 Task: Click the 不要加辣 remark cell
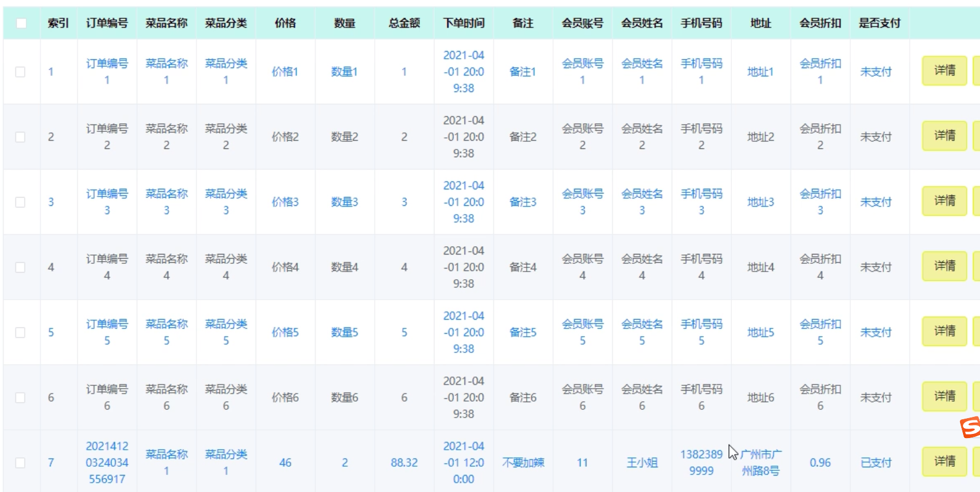[523, 463]
